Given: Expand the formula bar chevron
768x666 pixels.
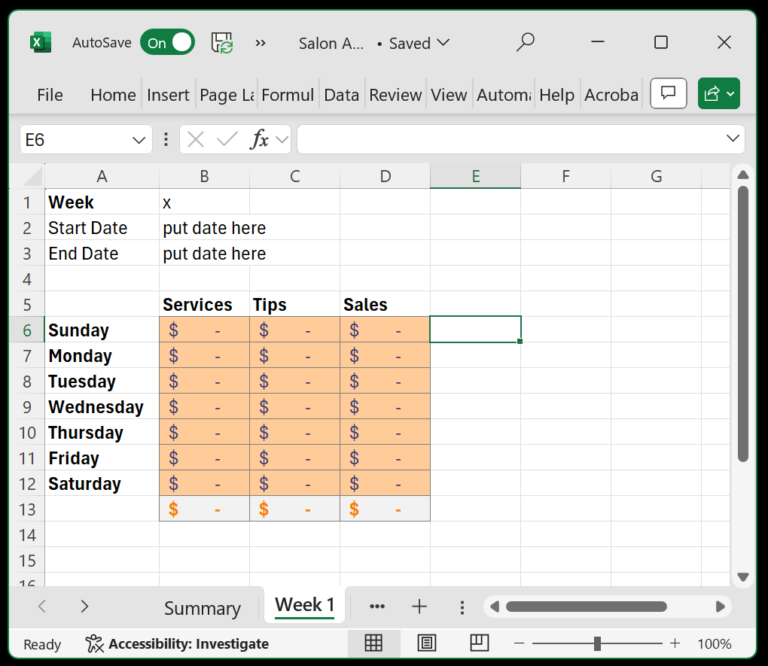Looking at the screenshot, I should [733, 139].
